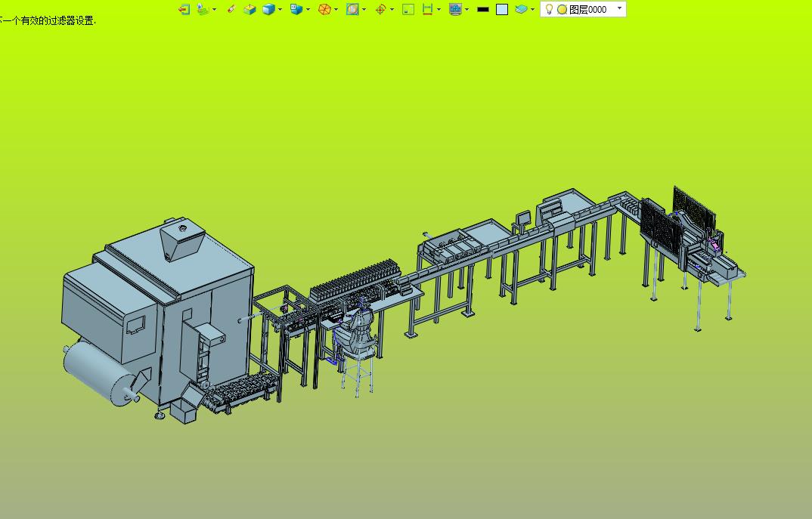The image size is (812, 519).
Task: Click the blue cube view orientation icon
Action: pos(296,9)
